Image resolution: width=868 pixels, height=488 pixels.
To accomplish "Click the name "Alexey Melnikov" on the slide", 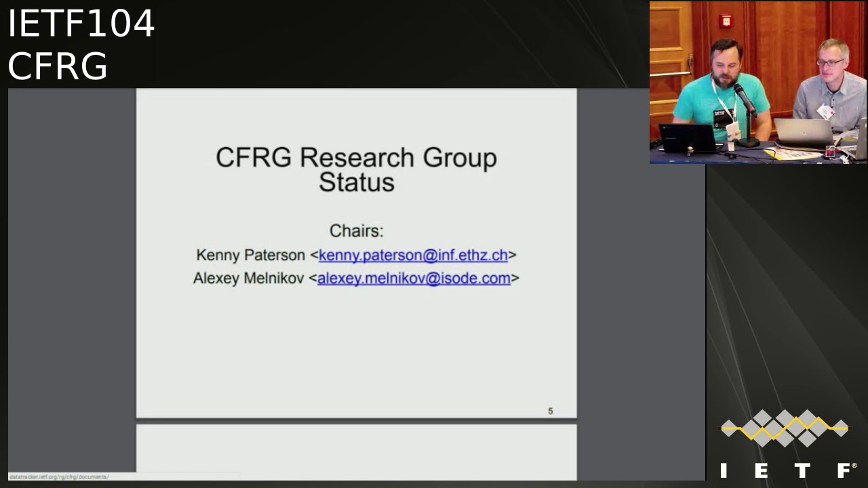I will 248,278.
